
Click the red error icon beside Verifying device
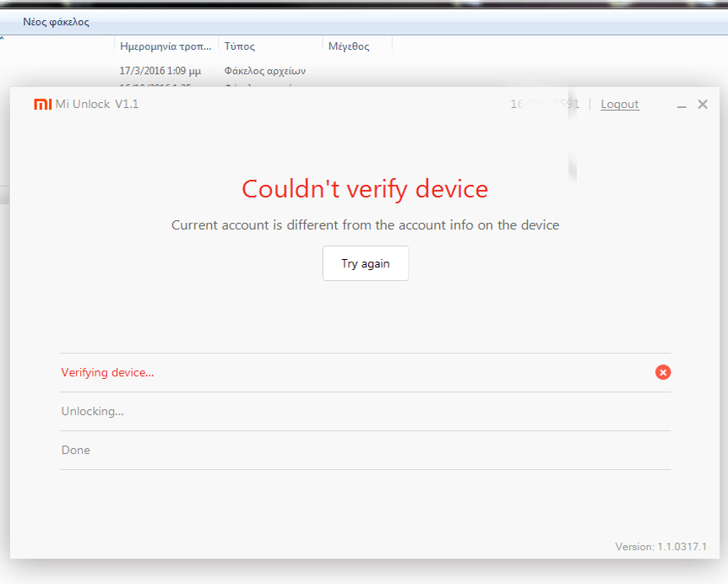[663, 372]
